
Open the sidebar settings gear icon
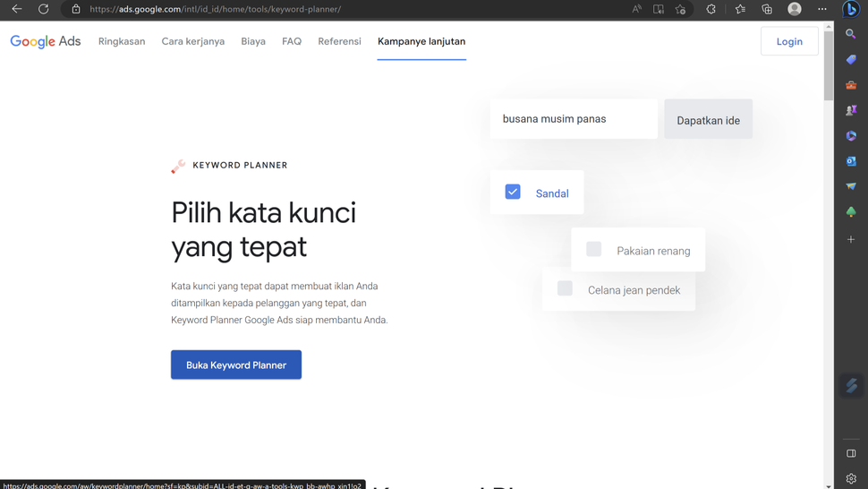click(x=851, y=478)
